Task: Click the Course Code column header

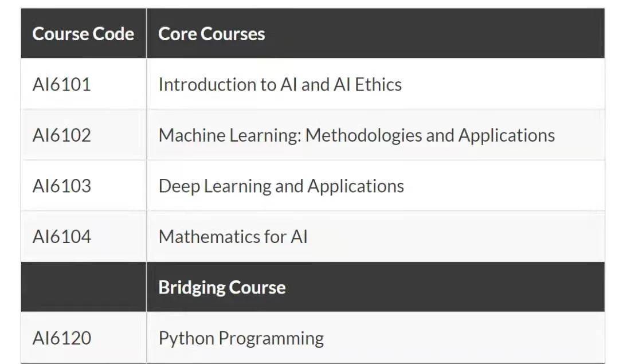Action: [83, 34]
